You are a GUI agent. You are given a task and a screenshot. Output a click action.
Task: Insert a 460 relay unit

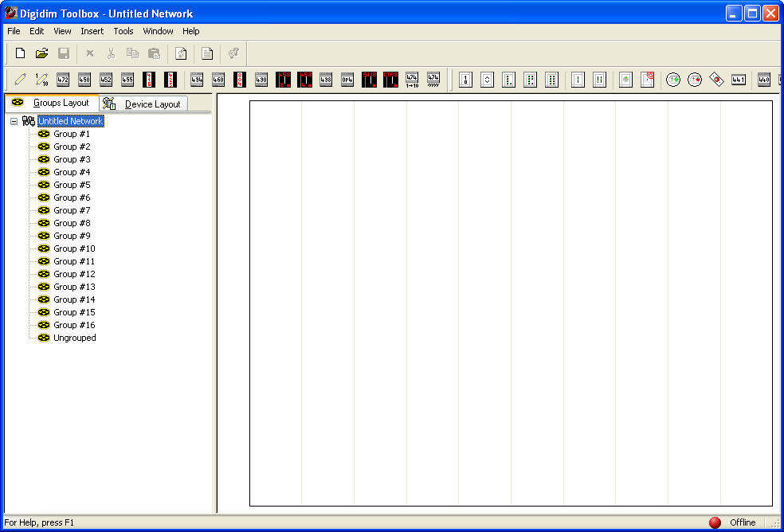point(218,80)
